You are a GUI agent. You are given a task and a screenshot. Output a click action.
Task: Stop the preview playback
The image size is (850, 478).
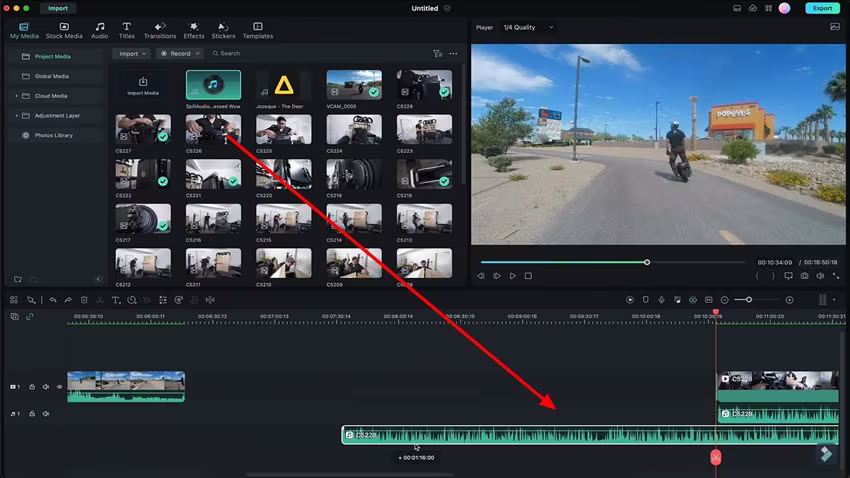528,276
